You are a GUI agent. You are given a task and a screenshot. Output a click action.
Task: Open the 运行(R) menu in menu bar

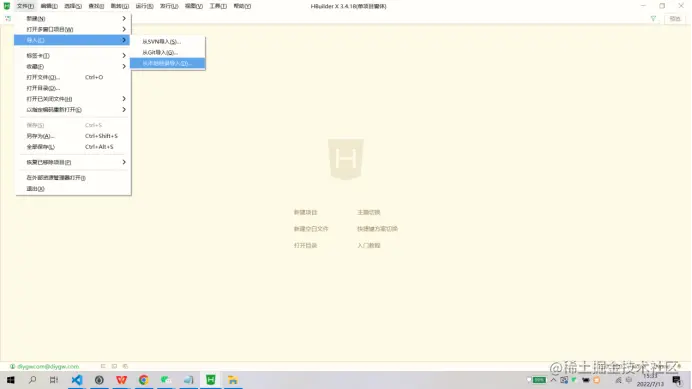coord(144,6)
